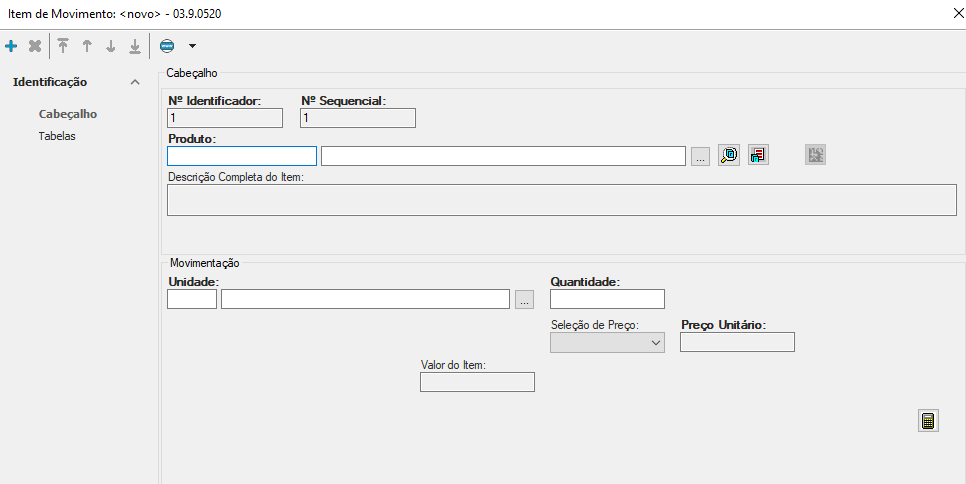Open the toolbar black dropdown arrow
The width and height of the screenshot is (966, 484).
coord(192,46)
